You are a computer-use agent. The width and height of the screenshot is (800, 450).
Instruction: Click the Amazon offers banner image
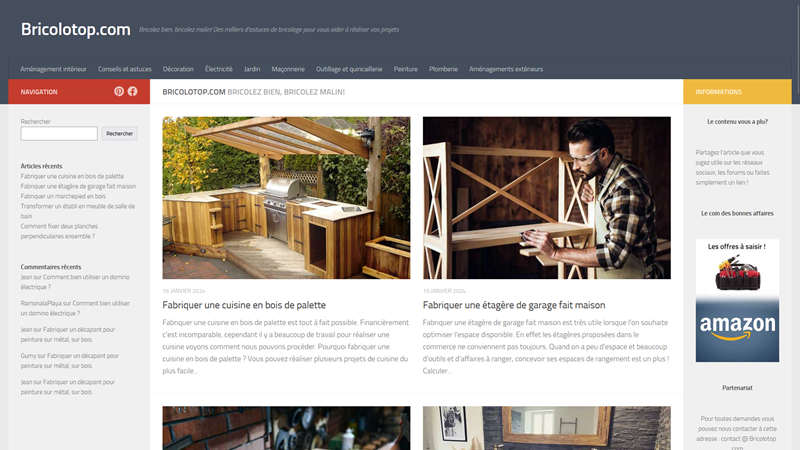[x=737, y=301]
